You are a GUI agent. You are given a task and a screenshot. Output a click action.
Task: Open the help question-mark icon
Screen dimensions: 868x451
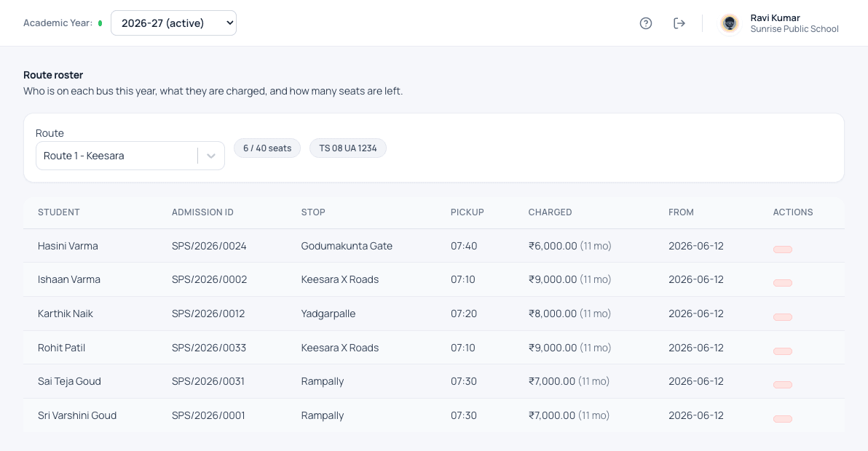645,23
